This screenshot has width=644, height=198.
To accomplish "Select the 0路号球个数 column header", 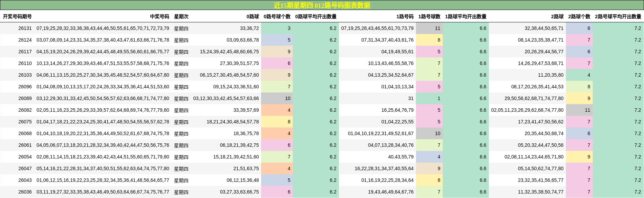I will coord(277,16).
